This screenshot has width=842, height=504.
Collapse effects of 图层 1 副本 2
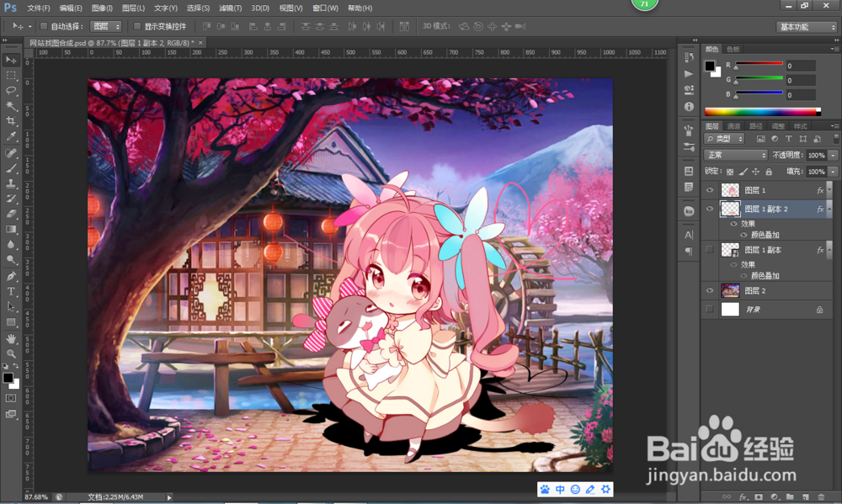(x=829, y=209)
